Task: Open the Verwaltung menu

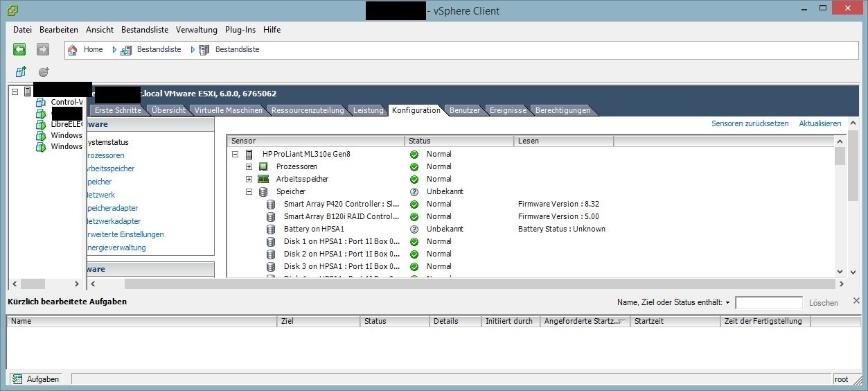Action: [x=196, y=30]
